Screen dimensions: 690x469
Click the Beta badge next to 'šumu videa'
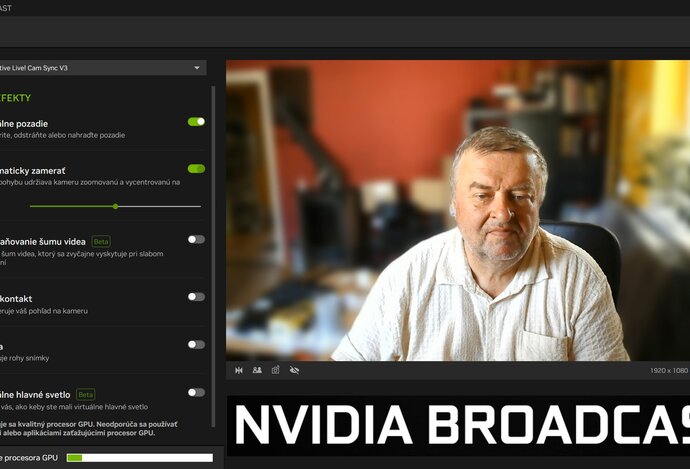(x=101, y=242)
